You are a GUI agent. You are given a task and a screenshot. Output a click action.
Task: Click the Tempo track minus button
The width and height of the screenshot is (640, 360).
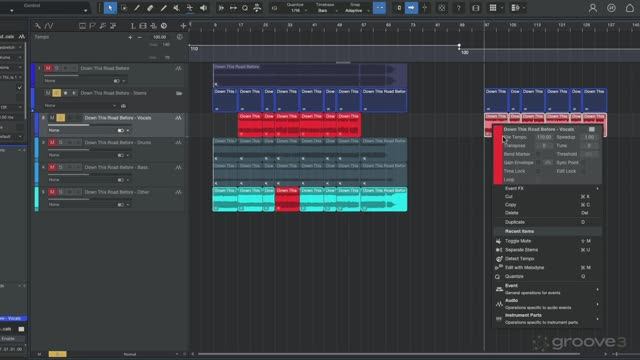[x=140, y=37]
